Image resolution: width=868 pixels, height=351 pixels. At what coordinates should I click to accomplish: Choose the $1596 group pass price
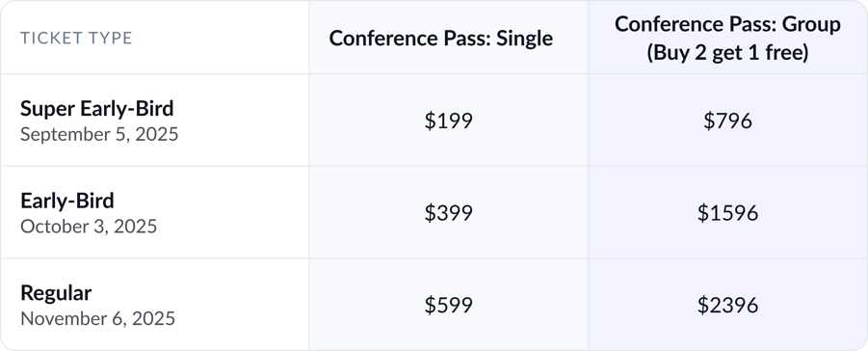coord(727,213)
